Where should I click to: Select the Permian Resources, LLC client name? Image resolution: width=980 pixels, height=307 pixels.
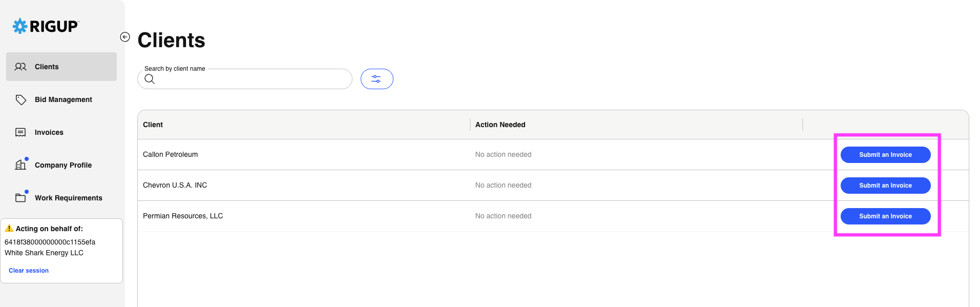(x=183, y=216)
